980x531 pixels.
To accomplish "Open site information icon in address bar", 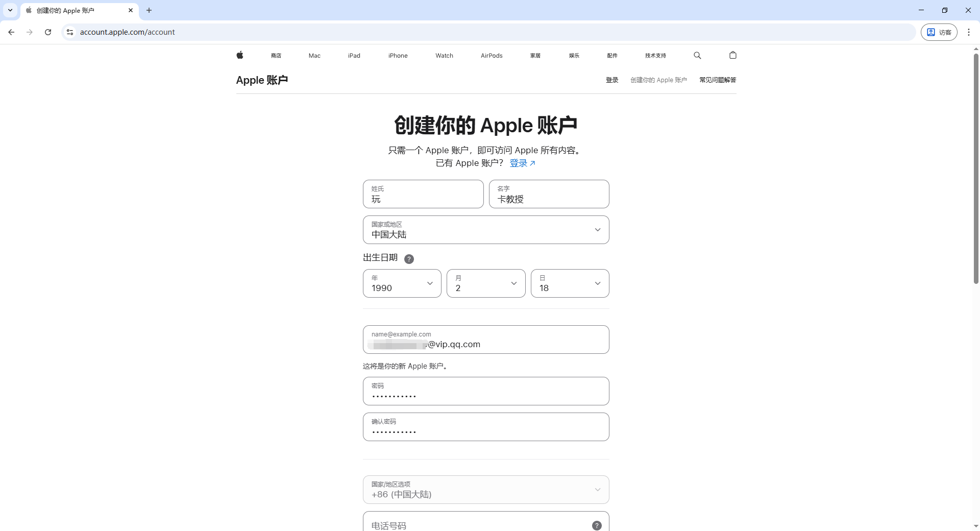I will tap(70, 32).
